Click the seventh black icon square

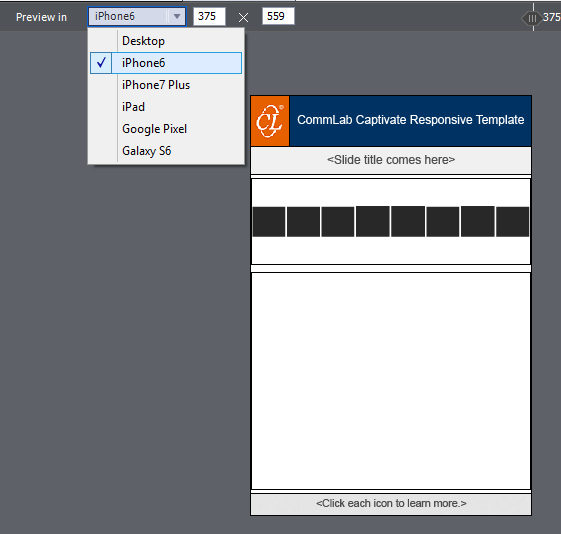coord(478,221)
